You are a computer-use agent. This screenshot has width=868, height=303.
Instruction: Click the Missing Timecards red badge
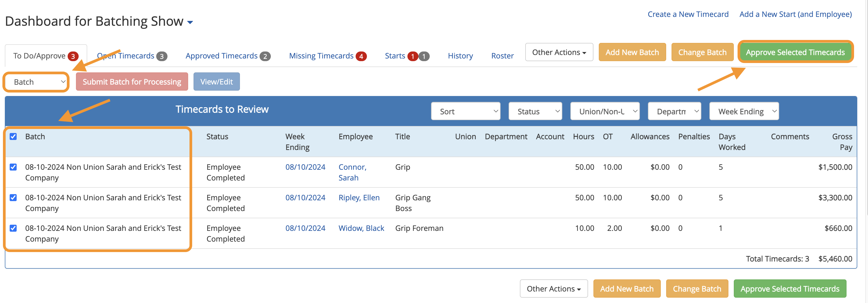coord(361,56)
